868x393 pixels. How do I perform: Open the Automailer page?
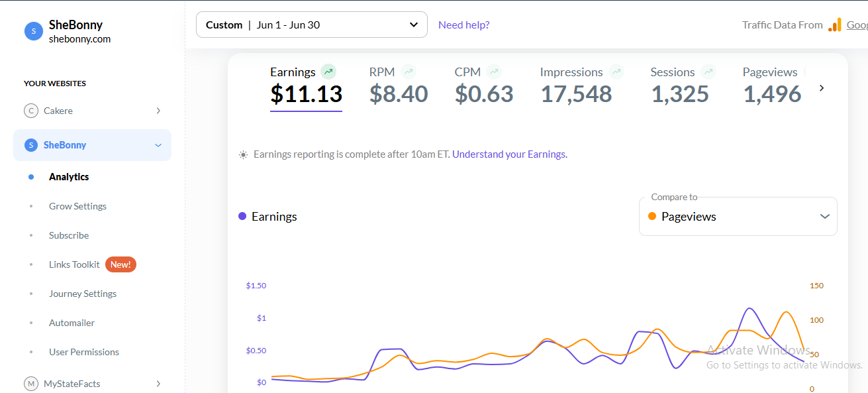(72, 323)
